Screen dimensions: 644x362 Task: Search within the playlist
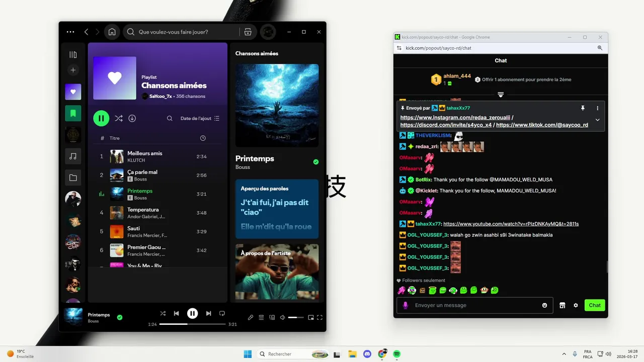(x=170, y=118)
